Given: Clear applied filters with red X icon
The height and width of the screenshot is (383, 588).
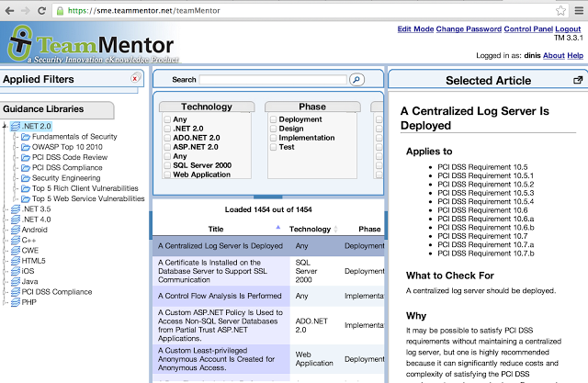Looking at the screenshot, I should pyautogui.click(x=136, y=80).
